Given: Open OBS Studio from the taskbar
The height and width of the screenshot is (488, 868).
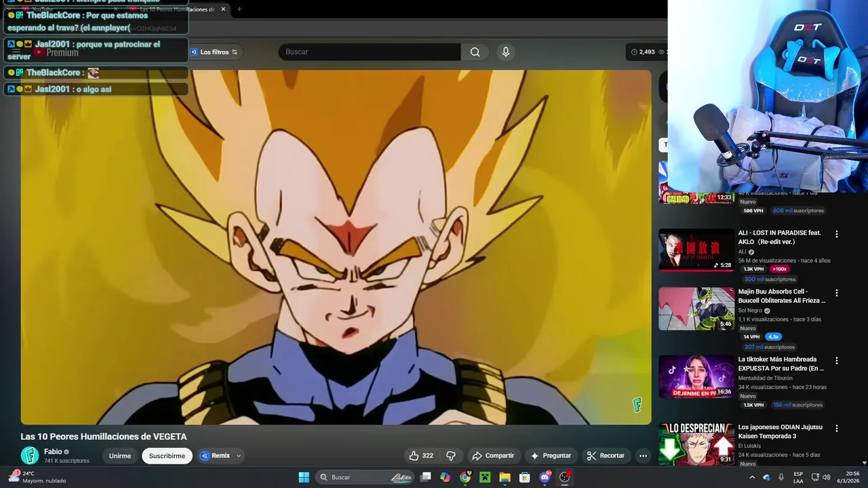Looking at the screenshot, I should pos(564,477).
